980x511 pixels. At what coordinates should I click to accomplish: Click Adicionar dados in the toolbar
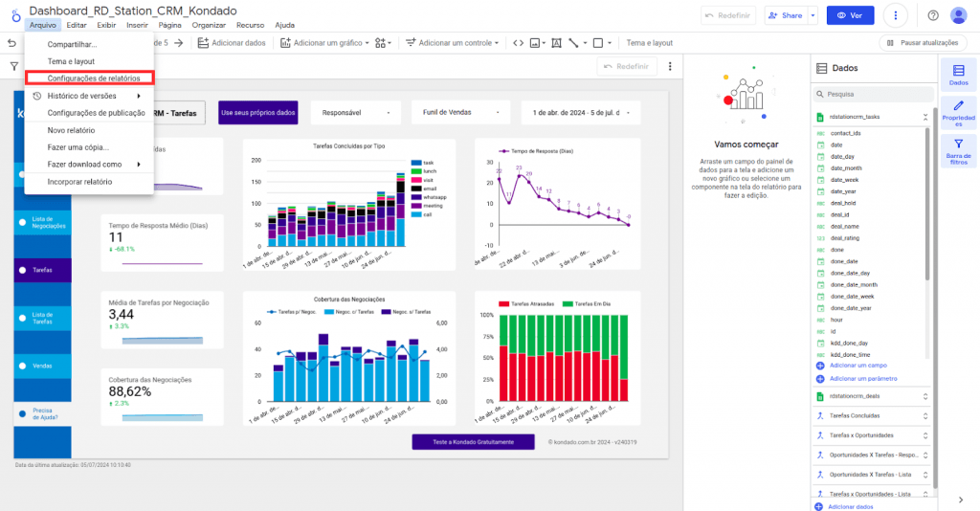tap(232, 43)
